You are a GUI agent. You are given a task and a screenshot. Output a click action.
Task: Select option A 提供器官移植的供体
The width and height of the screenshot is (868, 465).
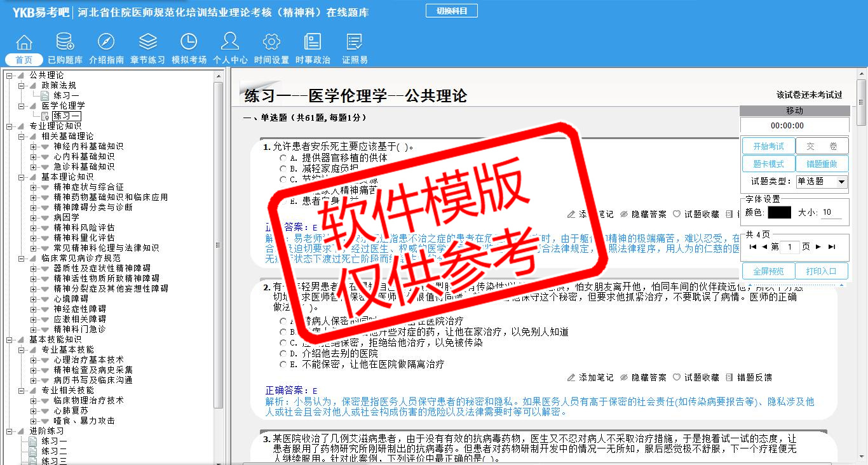(x=283, y=158)
